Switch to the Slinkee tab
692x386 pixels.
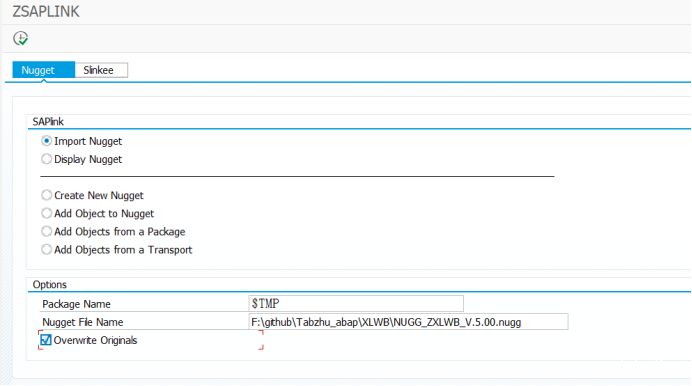(x=101, y=70)
